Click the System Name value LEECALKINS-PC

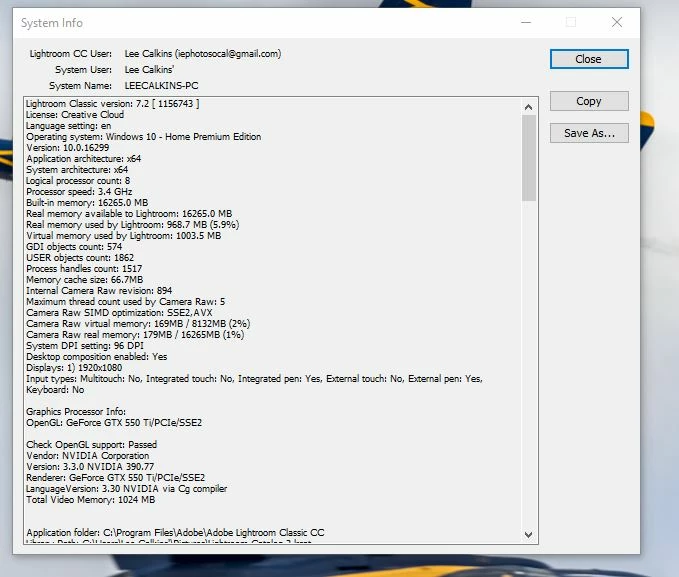(x=161, y=86)
